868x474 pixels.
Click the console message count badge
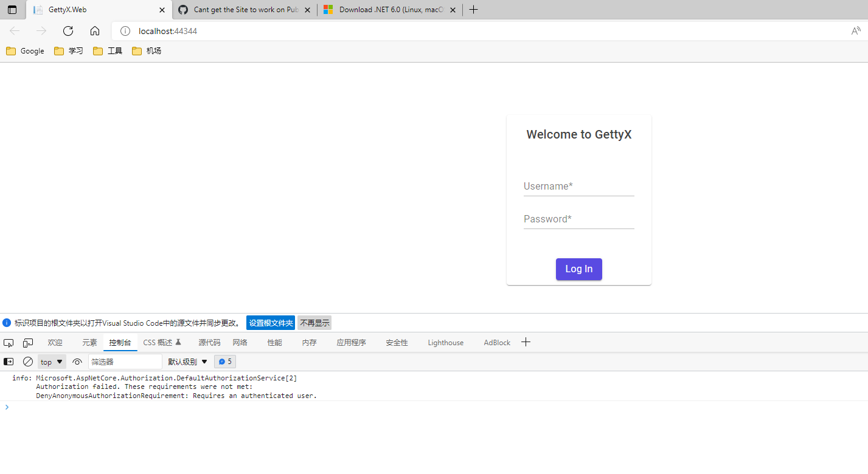coord(225,362)
